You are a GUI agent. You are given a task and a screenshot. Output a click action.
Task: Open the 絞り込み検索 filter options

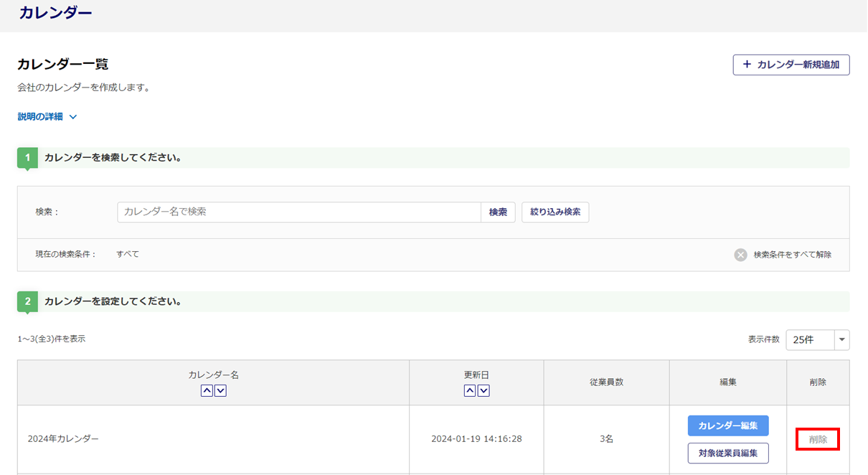555,212
